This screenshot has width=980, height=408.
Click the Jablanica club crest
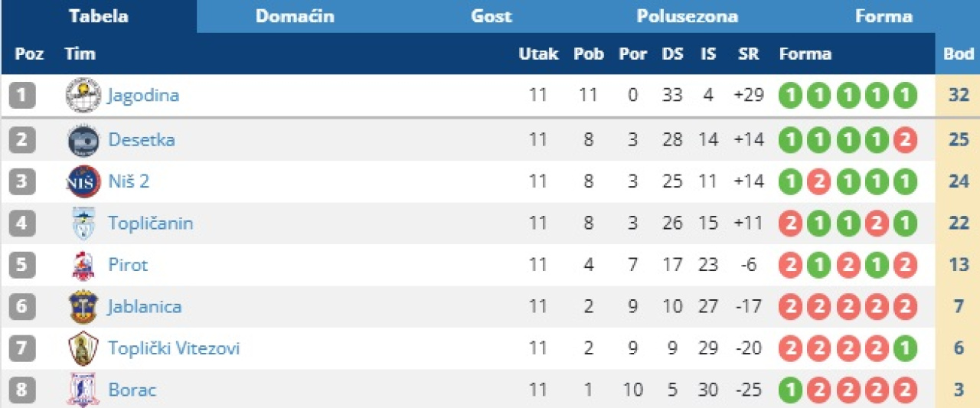click(x=83, y=307)
